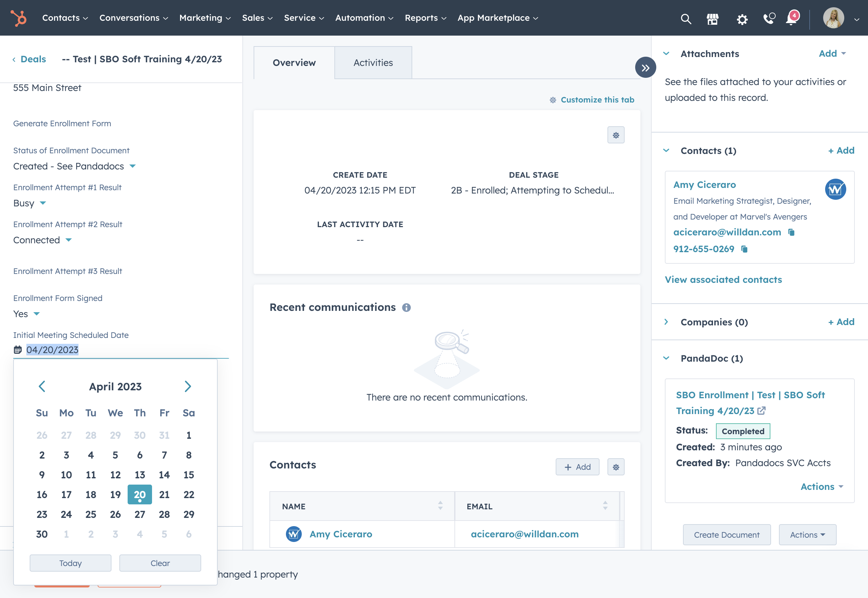Copy the email aciceraro@willdan.com in the sidebar

click(791, 232)
